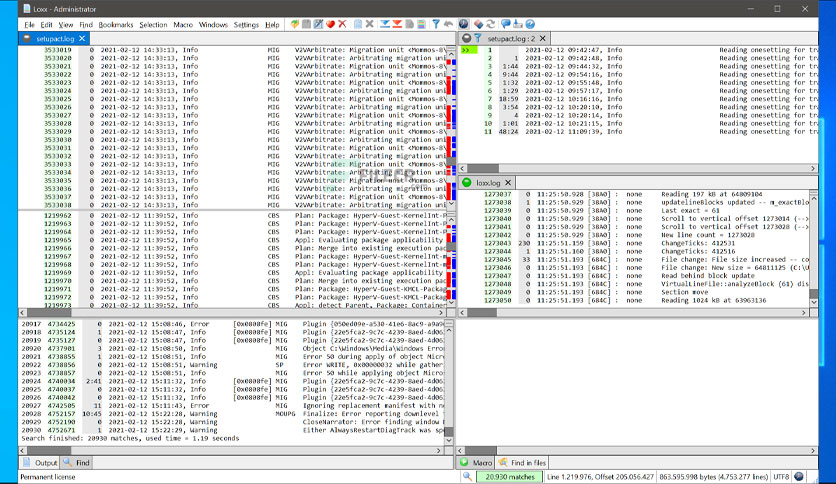Select log line 3533019 in the setupact.log pane
This screenshot has width=836, height=484.
tap(232, 50)
